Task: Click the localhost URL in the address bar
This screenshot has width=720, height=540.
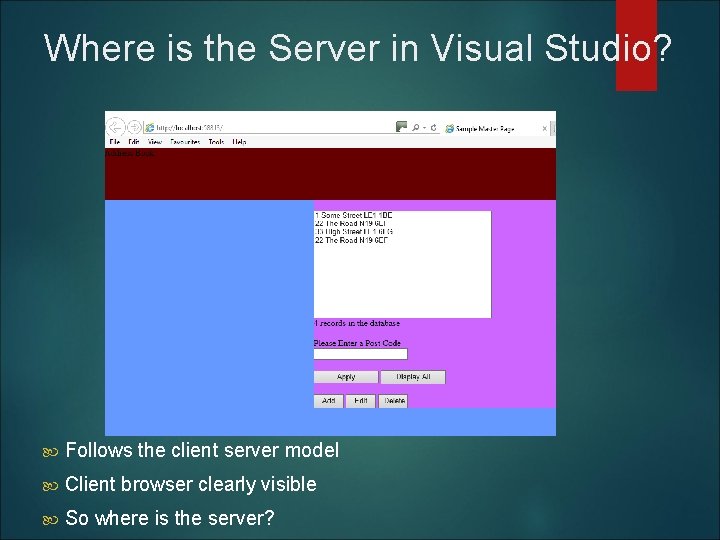Action: point(190,128)
